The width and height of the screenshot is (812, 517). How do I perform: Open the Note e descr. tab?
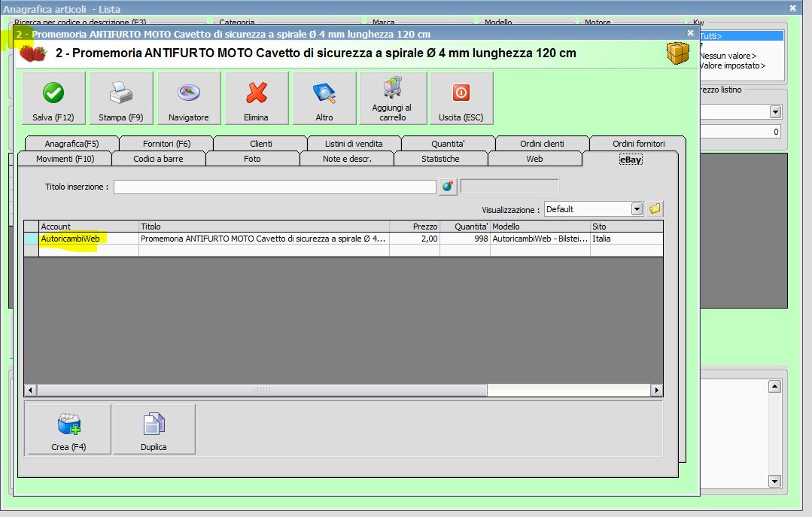[x=347, y=159]
